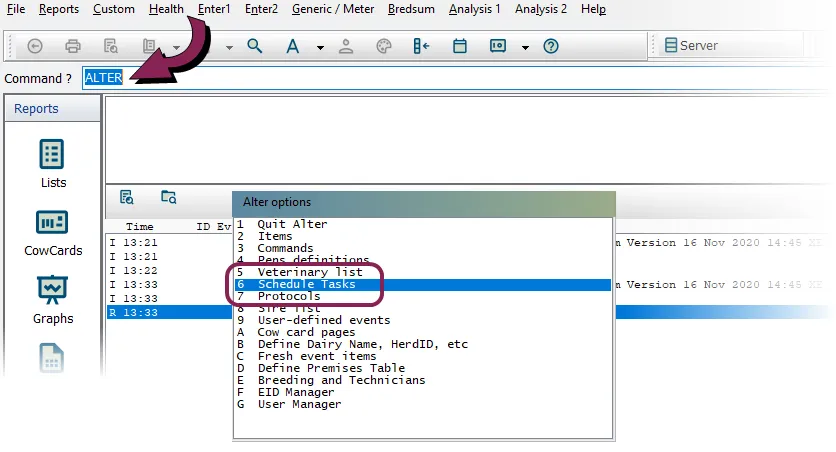Click the font 'A' toolbar icon
Screen dimensions: 836x452
pyautogui.click(x=292, y=46)
